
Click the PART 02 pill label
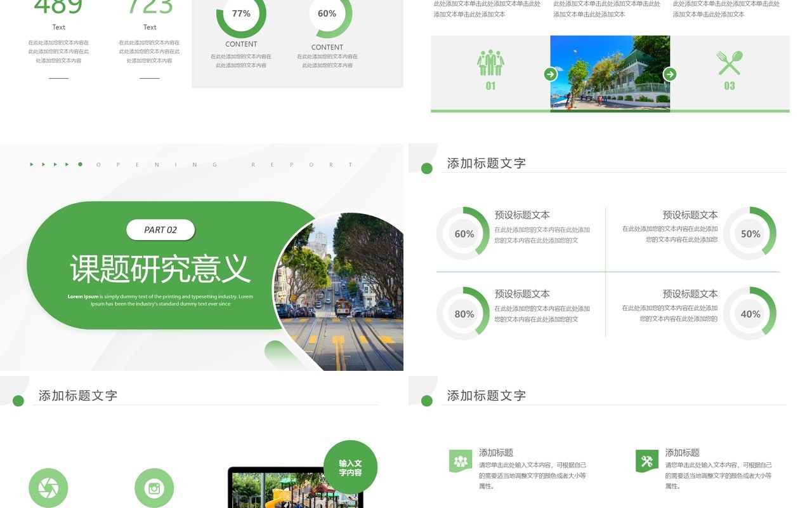tap(160, 230)
